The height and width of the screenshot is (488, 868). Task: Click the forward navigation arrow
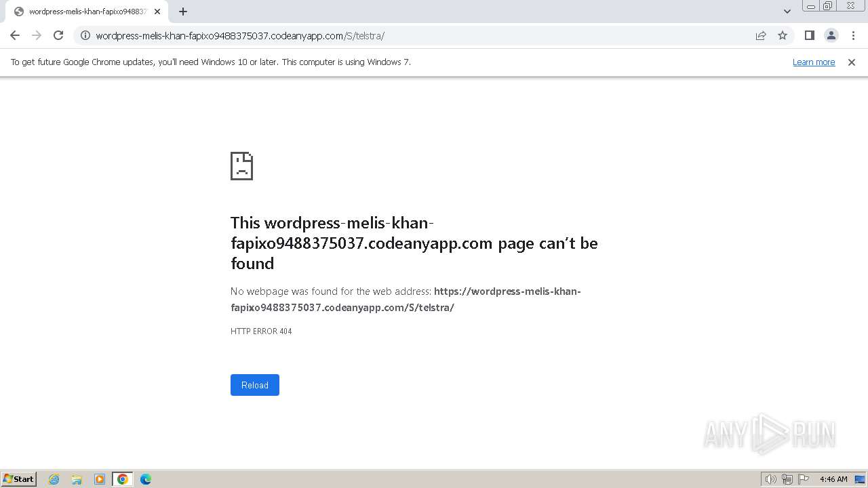(37, 35)
